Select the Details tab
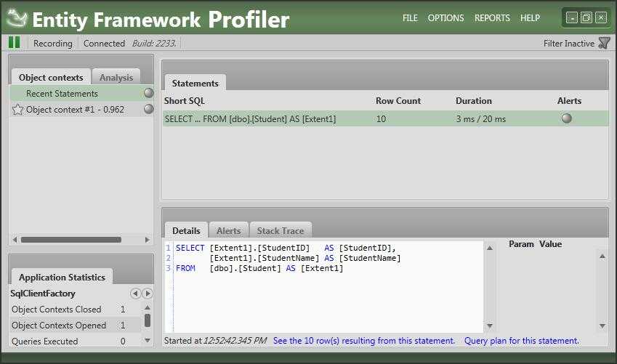Image resolution: width=617 pixels, height=364 pixels. pos(186,230)
